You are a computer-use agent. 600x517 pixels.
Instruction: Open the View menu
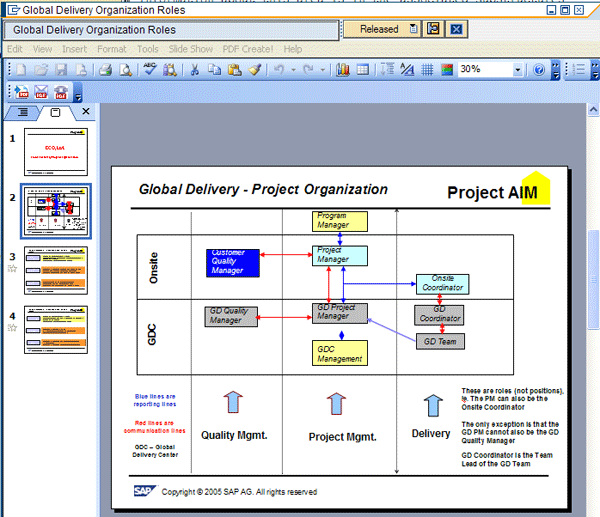42,49
